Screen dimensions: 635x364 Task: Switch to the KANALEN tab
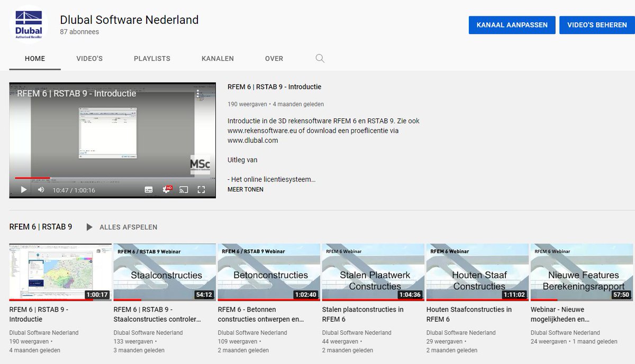click(217, 59)
